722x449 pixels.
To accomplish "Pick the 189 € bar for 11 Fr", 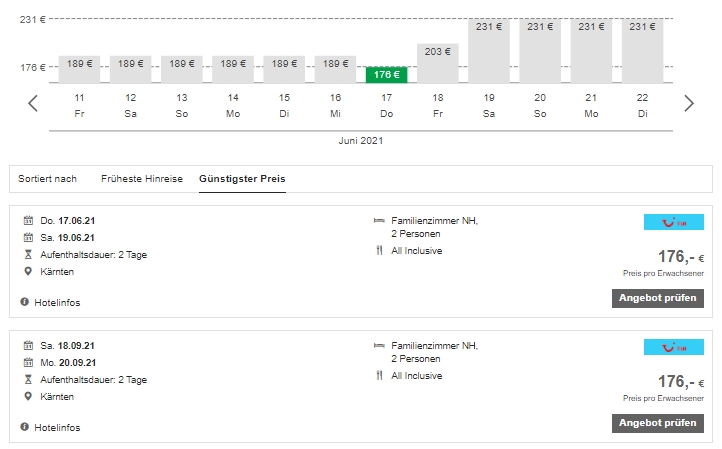I will coord(79,69).
